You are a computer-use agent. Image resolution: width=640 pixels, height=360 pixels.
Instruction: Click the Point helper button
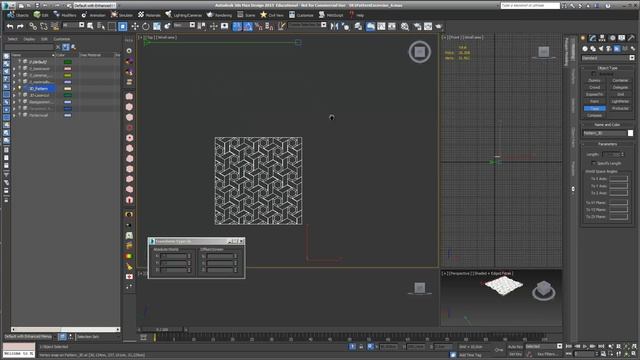(x=594, y=101)
